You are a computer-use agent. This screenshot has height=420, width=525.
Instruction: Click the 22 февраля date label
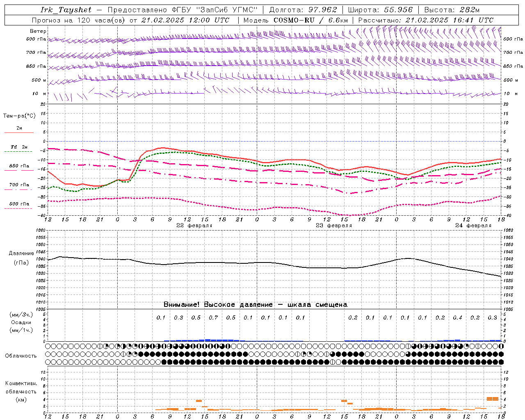[x=194, y=225]
